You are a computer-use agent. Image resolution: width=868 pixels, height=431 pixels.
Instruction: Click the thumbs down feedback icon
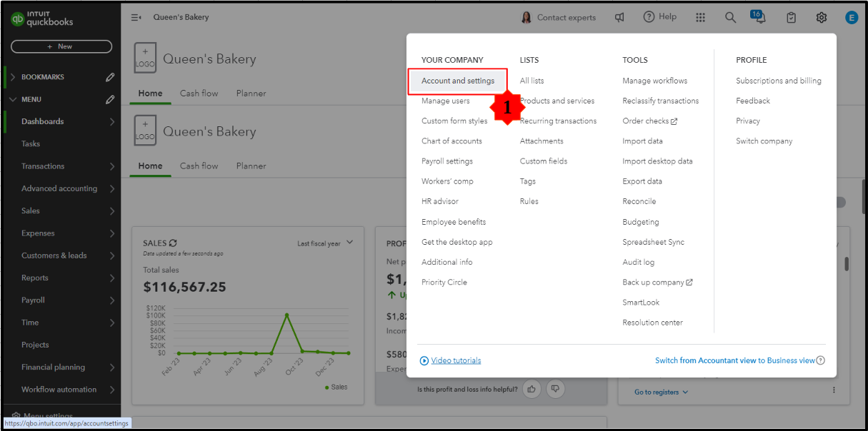555,389
